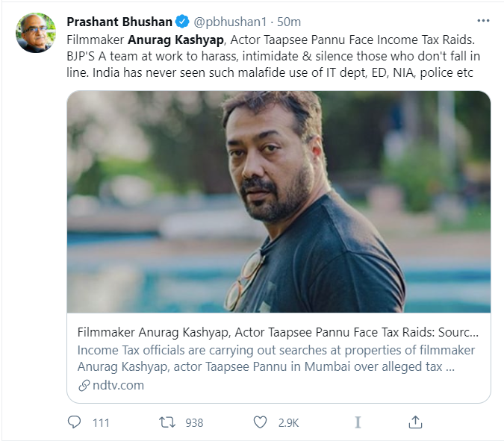Click the chain link icon beside ndtv.com

tap(84, 386)
